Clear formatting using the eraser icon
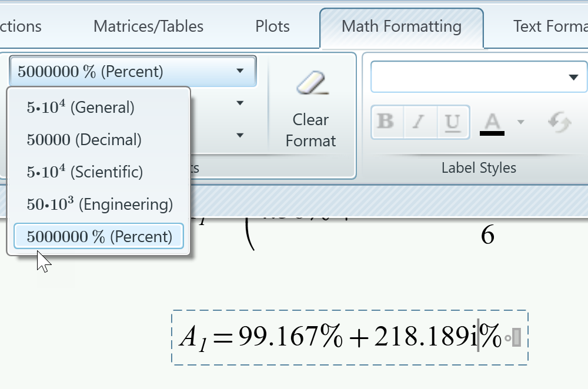 311,82
